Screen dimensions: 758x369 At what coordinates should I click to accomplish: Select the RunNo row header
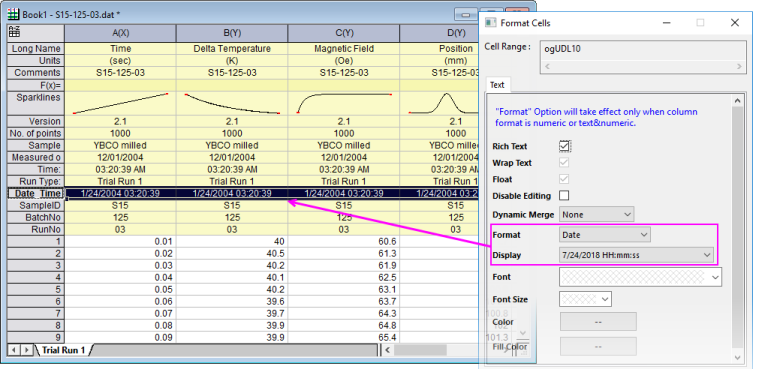coord(36,229)
